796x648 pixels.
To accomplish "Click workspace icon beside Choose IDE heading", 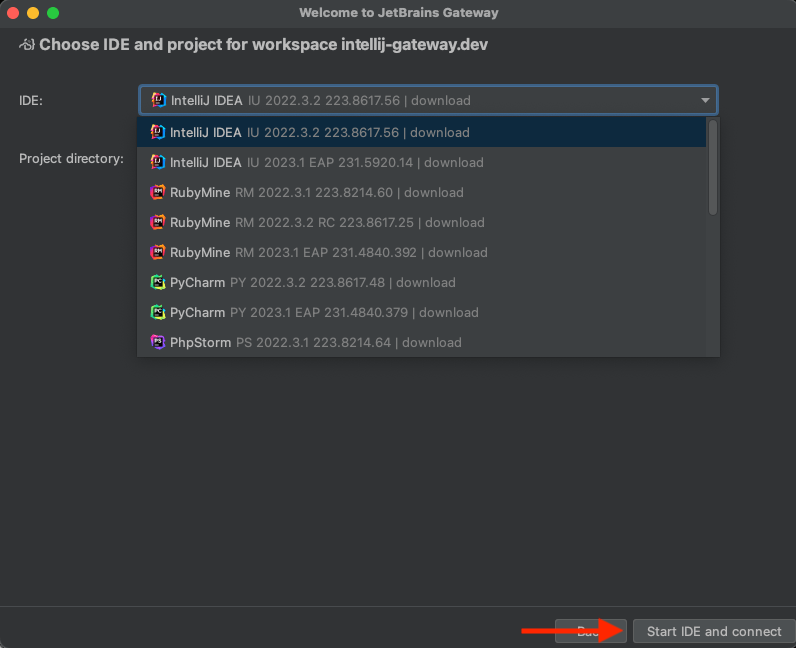I will click(x=27, y=45).
